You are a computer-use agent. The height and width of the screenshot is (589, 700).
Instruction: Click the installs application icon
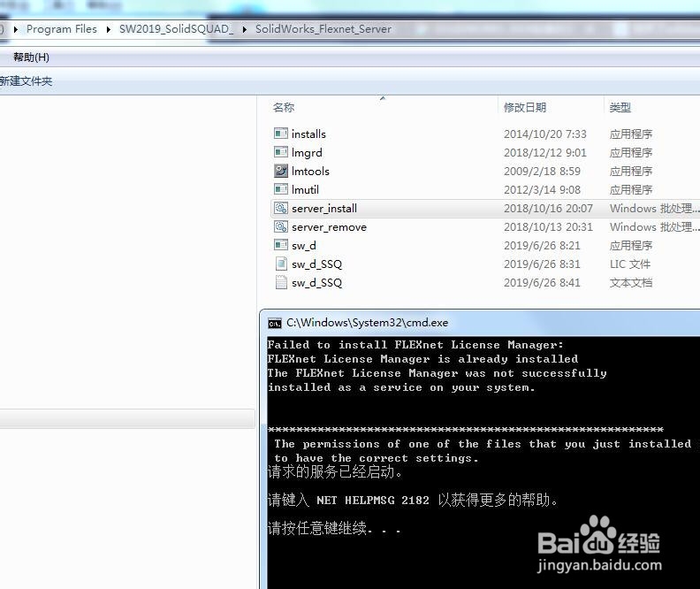(x=281, y=134)
